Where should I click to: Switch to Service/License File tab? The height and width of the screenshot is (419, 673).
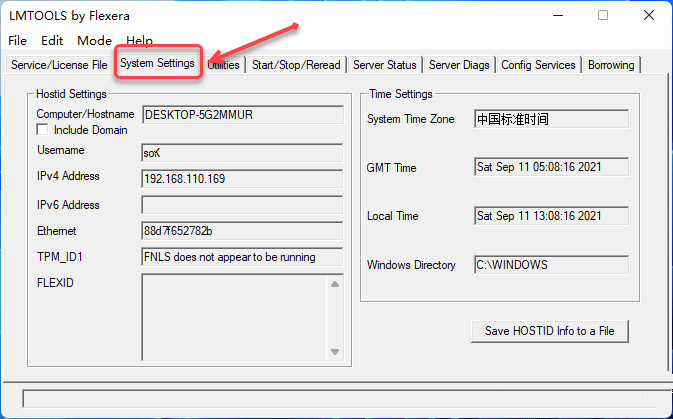[x=59, y=65]
